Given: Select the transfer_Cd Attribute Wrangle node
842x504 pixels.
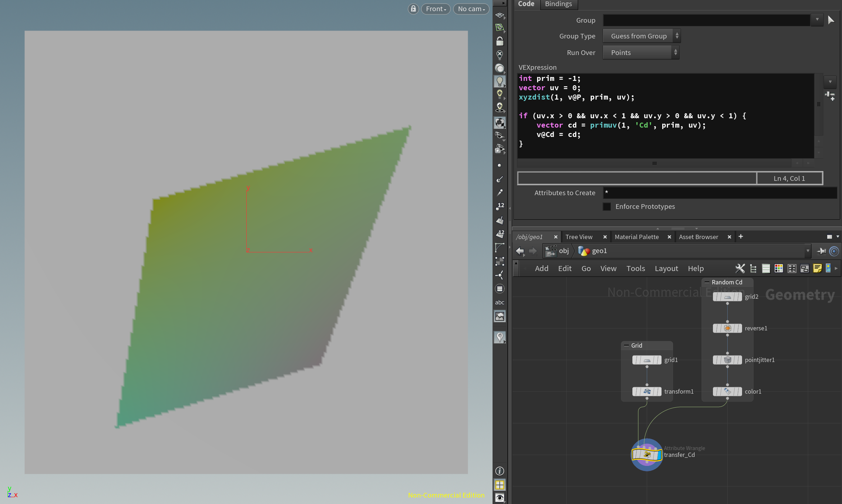Looking at the screenshot, I should tap(647, 455).
